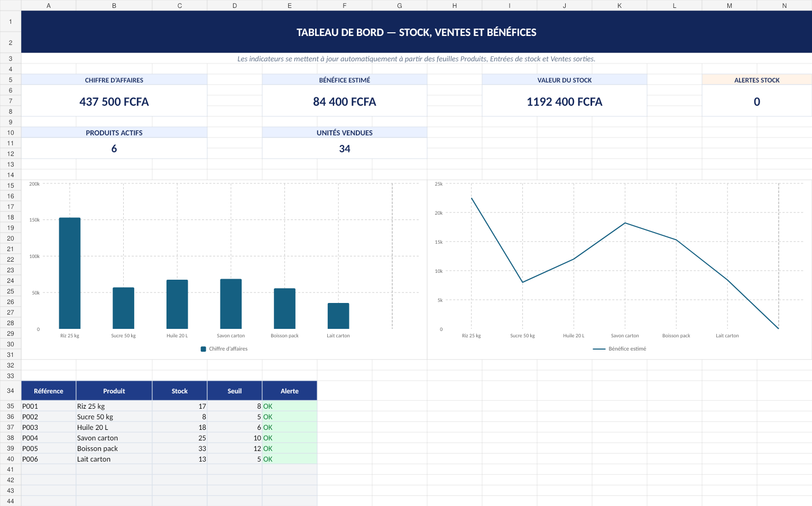The image size is (812, 506).
Task: Click cell P004 in Référence column
Action: tap(49, 438)
